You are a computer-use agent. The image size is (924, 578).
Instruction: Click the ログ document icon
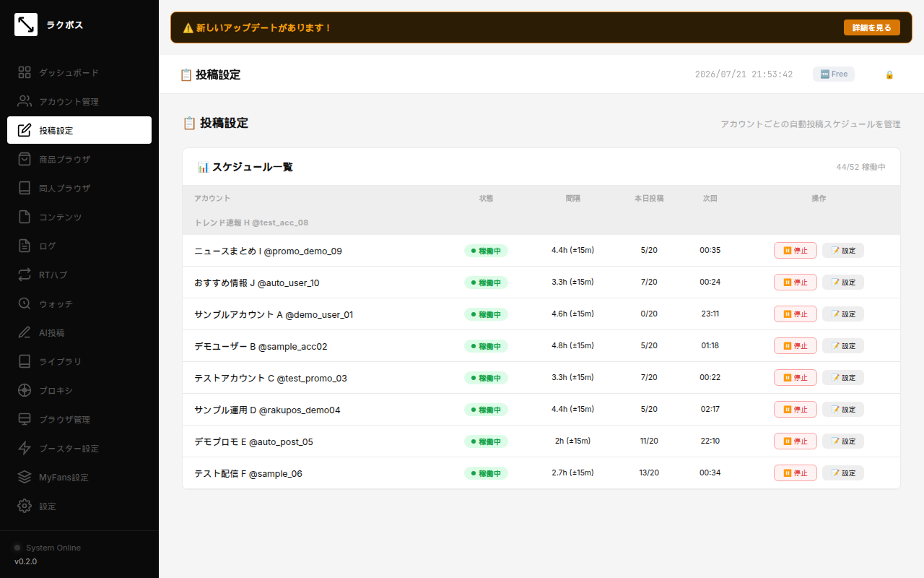[x=25, y=246]
